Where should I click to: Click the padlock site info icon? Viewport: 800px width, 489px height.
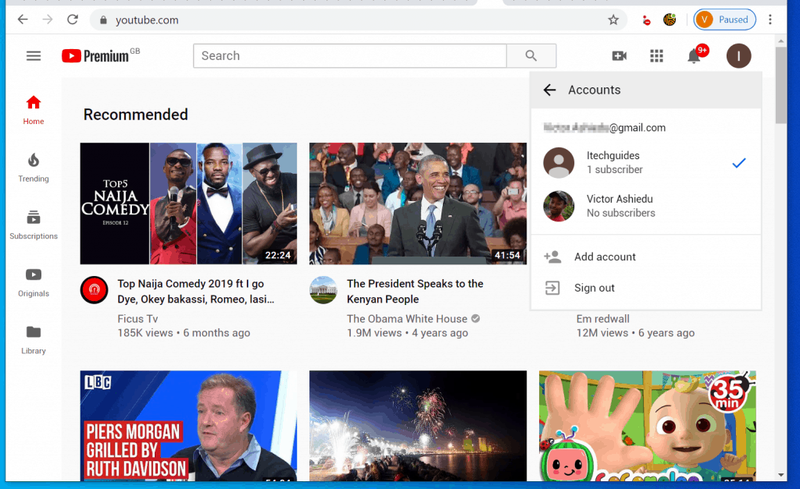click(x=104, y=20)
